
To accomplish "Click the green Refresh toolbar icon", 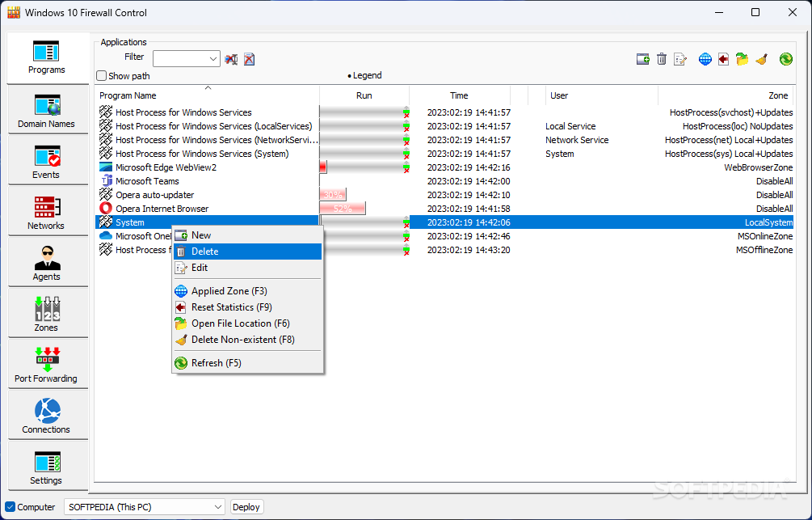I will point(785,59).
